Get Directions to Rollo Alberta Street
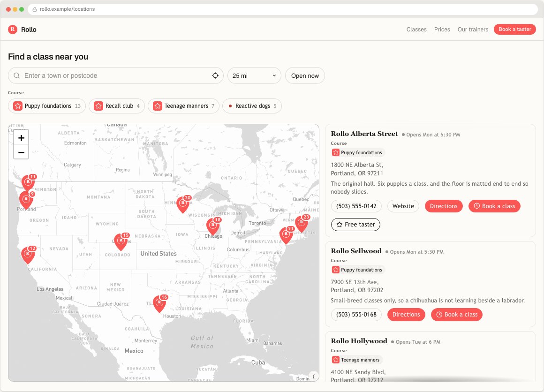Image resolution: width=544 pixels, height=392 pixels. pos(444,206)
